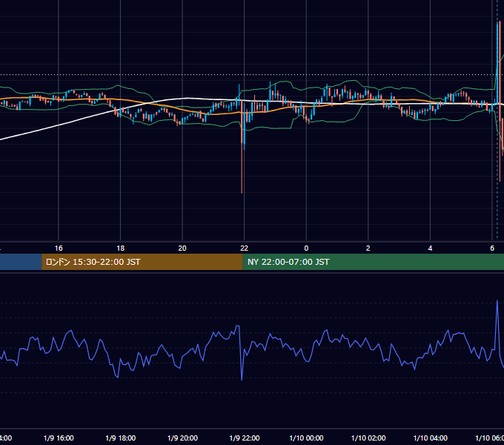
Task: Click the '6' hour label on chart axis
Action: [x=492, y=248]
